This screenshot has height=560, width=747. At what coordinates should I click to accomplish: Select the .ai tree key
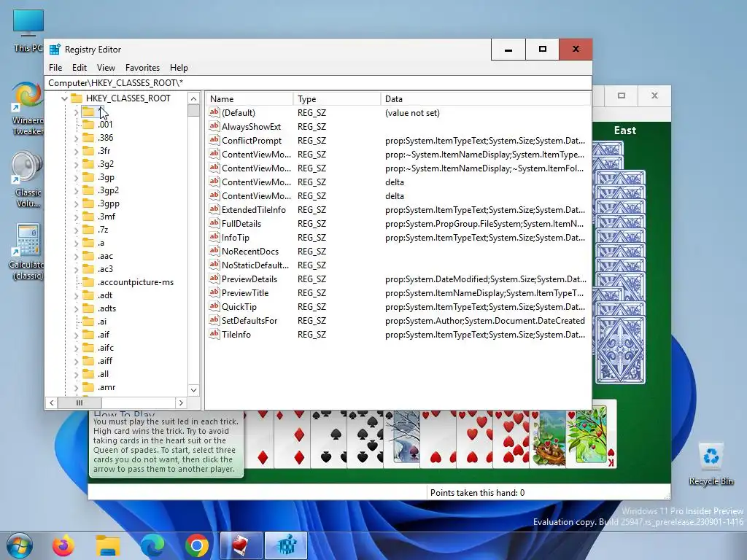pyautogui.click(x=102, y=322)
